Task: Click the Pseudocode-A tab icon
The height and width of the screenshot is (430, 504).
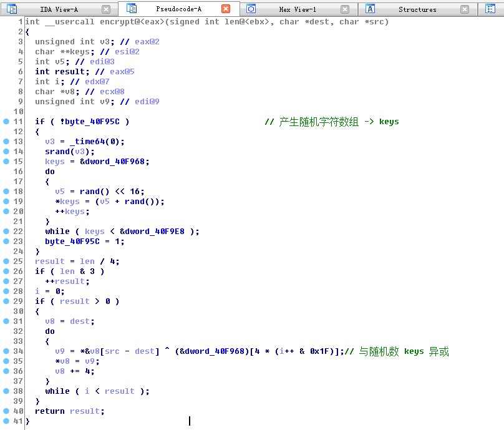Action: click(132, 9)
